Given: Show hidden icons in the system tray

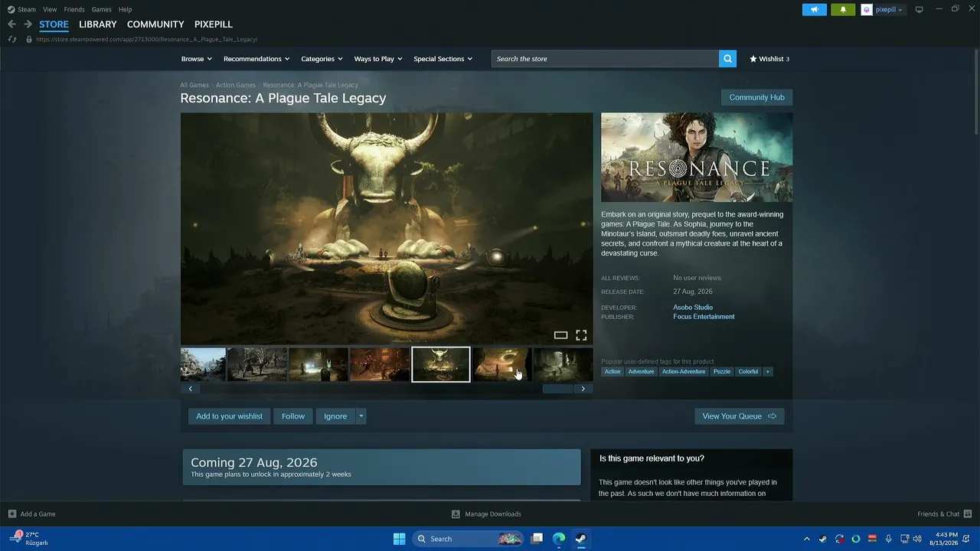Looking at the screenshot, I should [806, 539].
